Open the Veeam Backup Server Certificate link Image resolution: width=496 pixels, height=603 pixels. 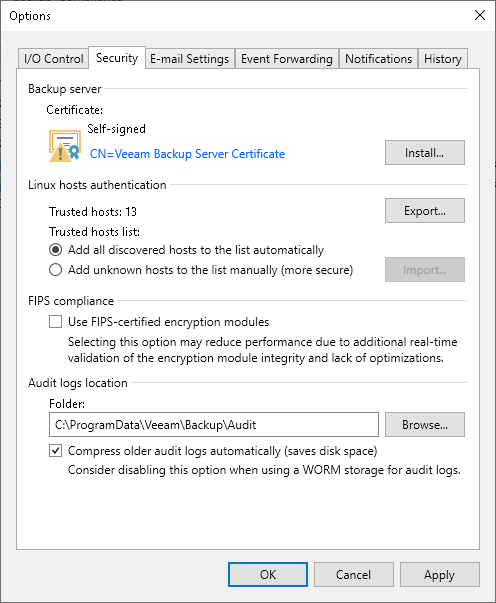click(x=187, y=154)
